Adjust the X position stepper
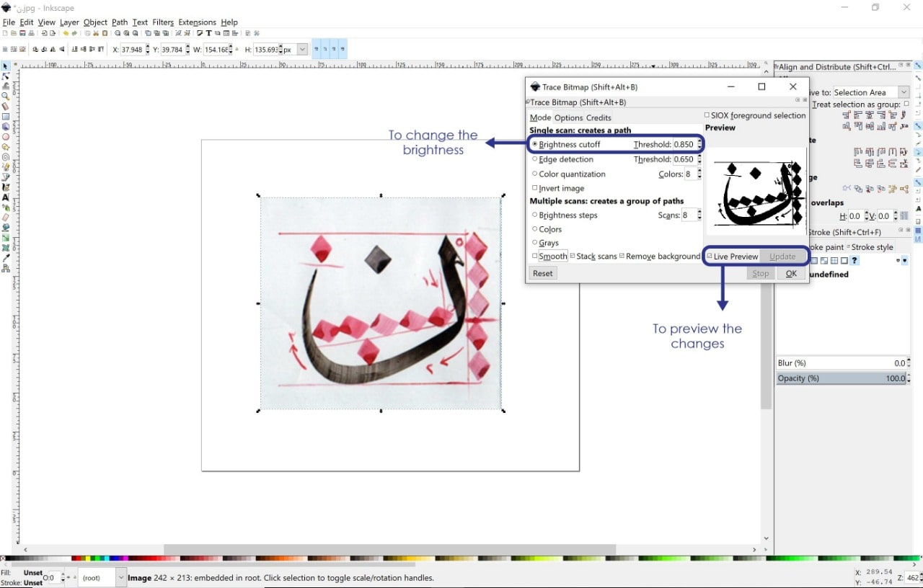Viewport: 923px width, 588px height. pos(148,50)
